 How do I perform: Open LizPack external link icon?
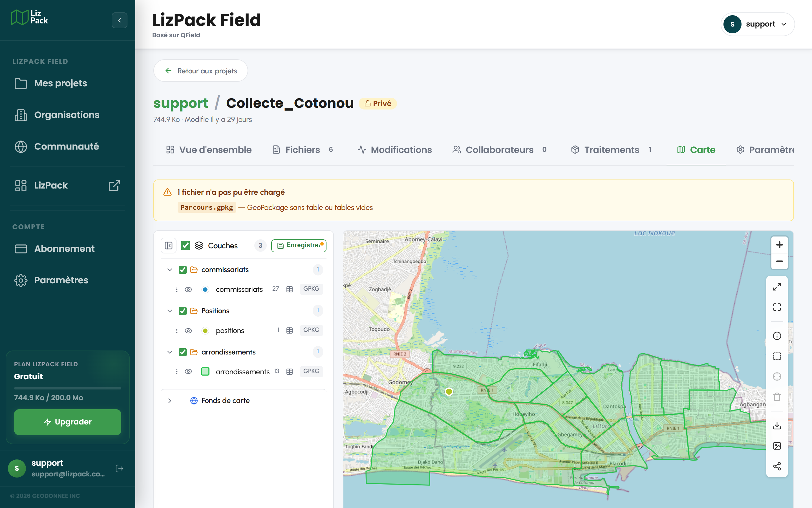[114, 185]
